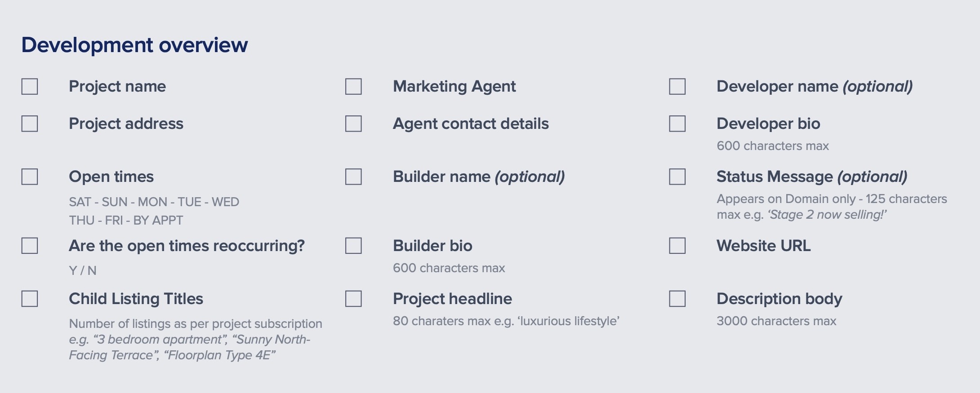Check the Project headline box
The width and height of the screenshot is (980, 393).
[x=353, y=299]
